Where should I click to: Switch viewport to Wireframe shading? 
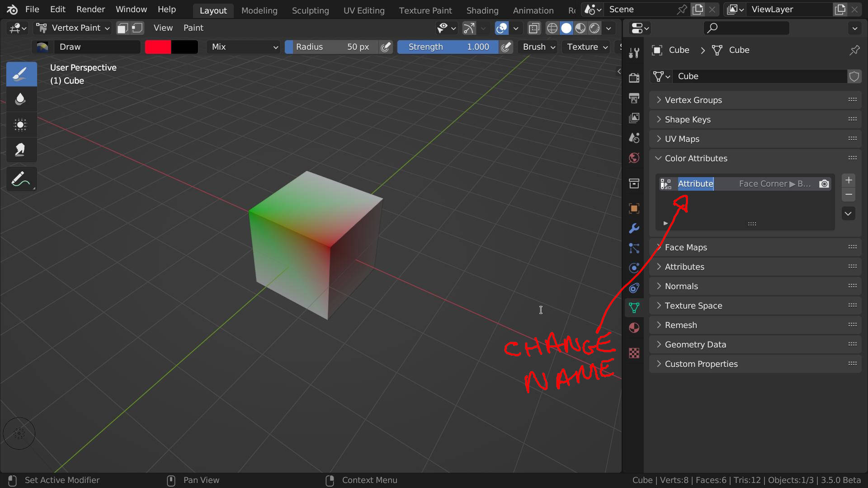pos(552,28)
